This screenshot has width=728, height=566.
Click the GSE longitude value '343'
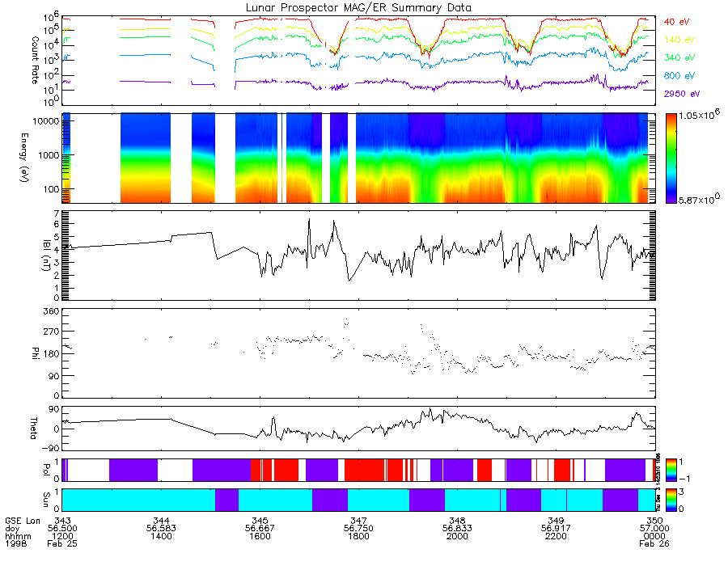pyautogui.click(x=62, y=521)
